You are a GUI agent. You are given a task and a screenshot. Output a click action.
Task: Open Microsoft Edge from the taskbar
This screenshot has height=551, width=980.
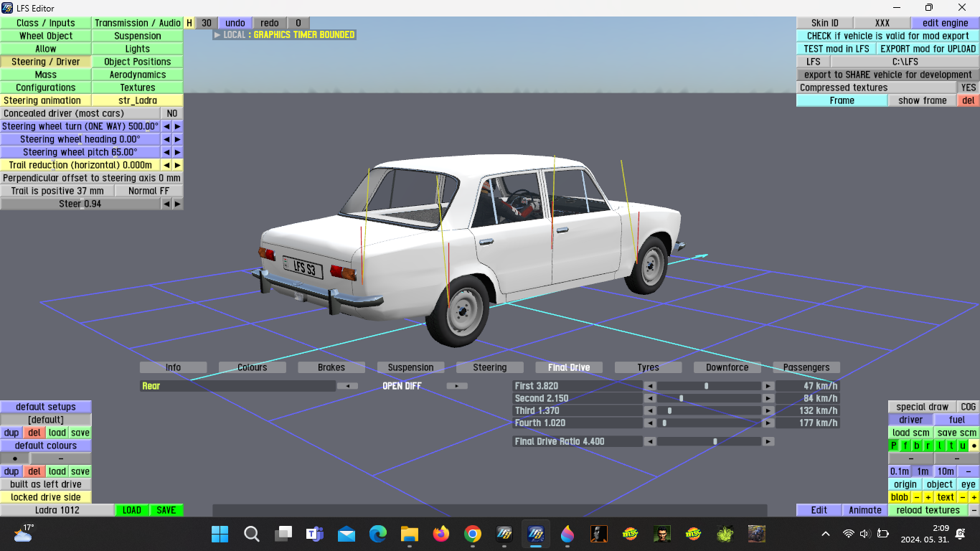pyautogui.click(x=378, y=534)
